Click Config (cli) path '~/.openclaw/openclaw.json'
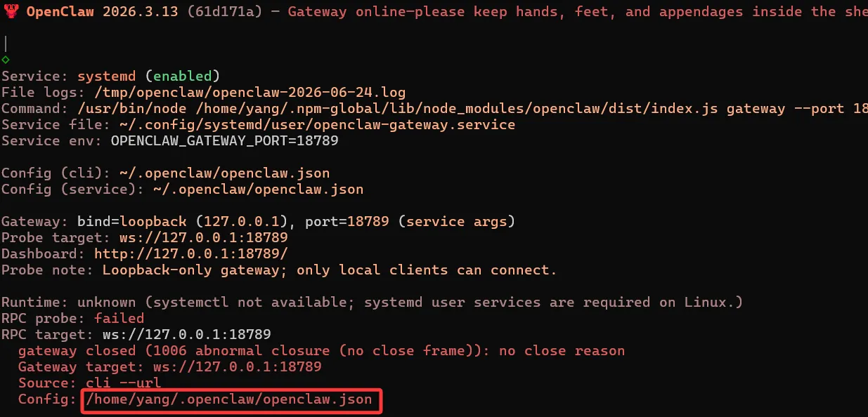The image size is (868, 417). (x=225, y=173)
